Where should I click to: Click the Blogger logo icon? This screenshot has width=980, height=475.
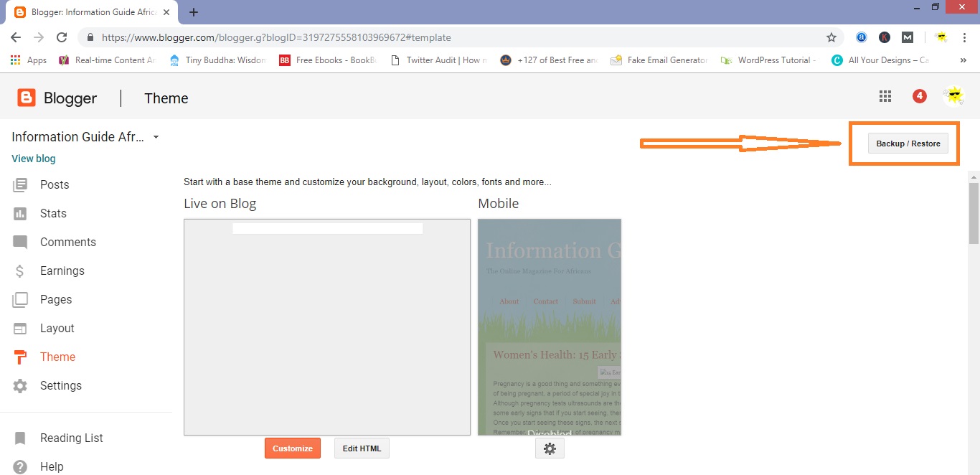click(x=27, y=98)
